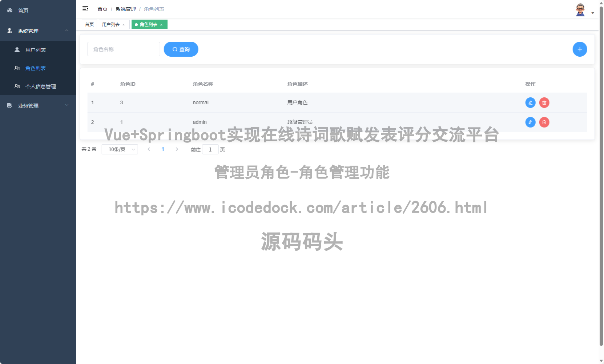
Task: Click the delete icon for admin role
Action: point(544,122)
